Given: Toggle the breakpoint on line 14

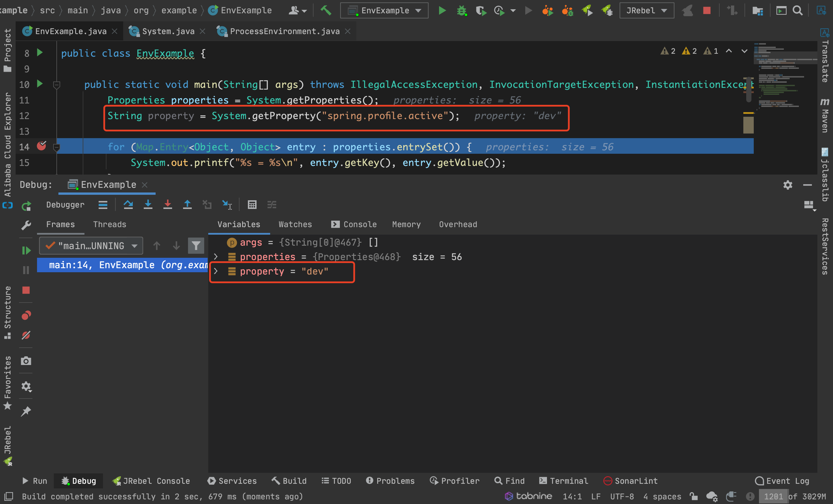Looking at the screenshot, I should [42, 146].
